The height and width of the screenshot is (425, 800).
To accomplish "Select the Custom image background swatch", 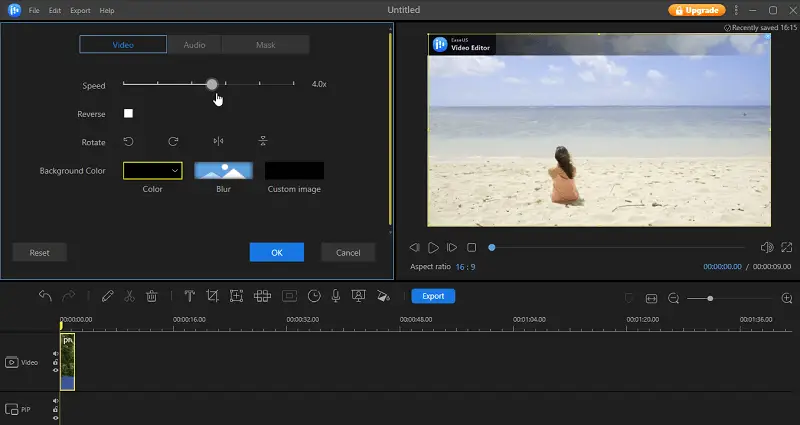I will coord(294,170).
